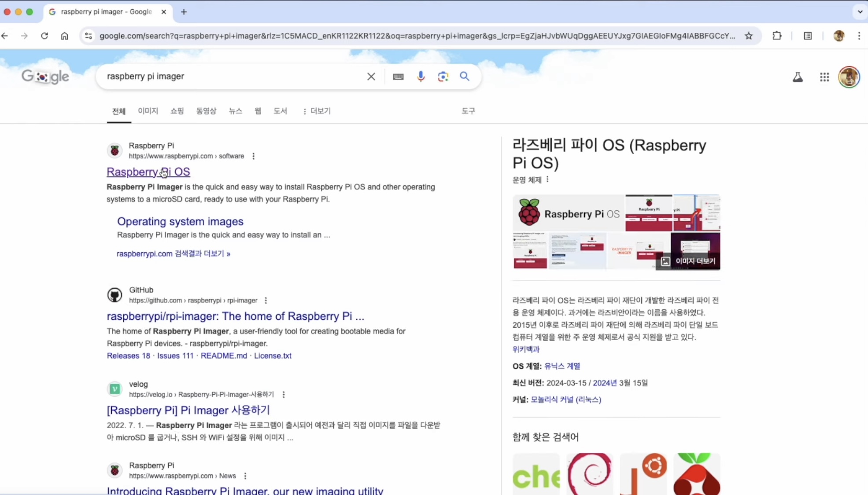868x495 pixels.
Task: Open options for the GitHub result
Action: (x=266, y=301)
